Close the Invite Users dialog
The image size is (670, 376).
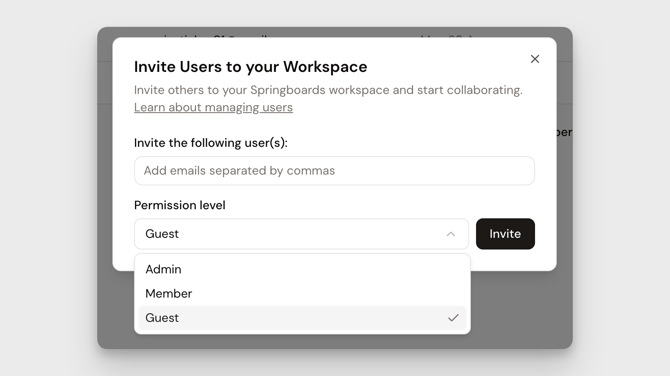[x=535, y=59]
